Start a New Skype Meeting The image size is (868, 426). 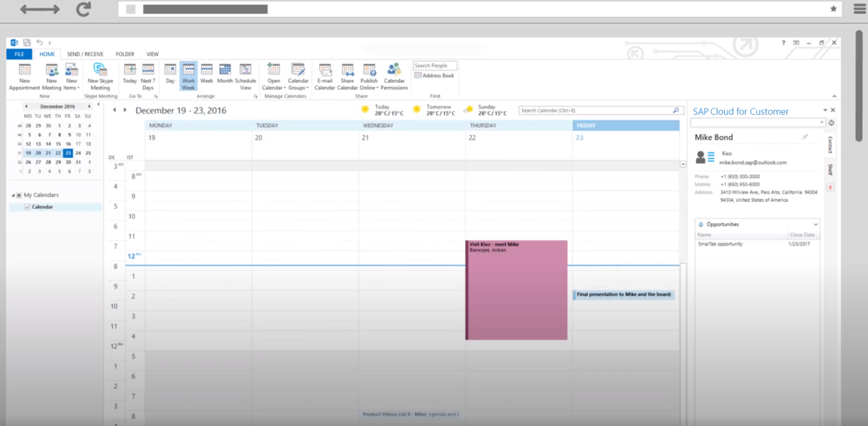click(x=100, y=76)
